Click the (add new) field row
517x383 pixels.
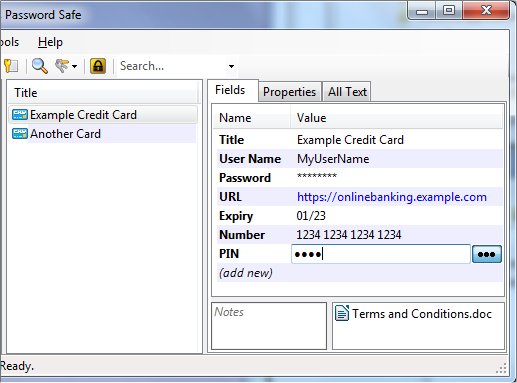(359, 273)
